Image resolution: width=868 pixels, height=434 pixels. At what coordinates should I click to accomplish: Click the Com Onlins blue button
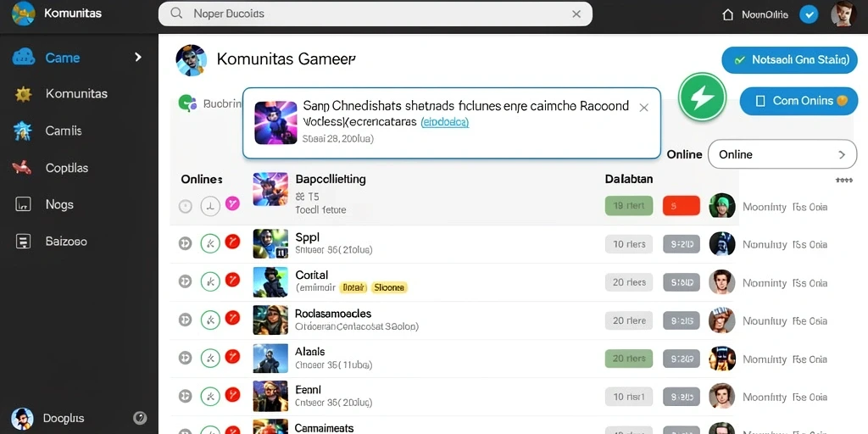coord(798,101)
